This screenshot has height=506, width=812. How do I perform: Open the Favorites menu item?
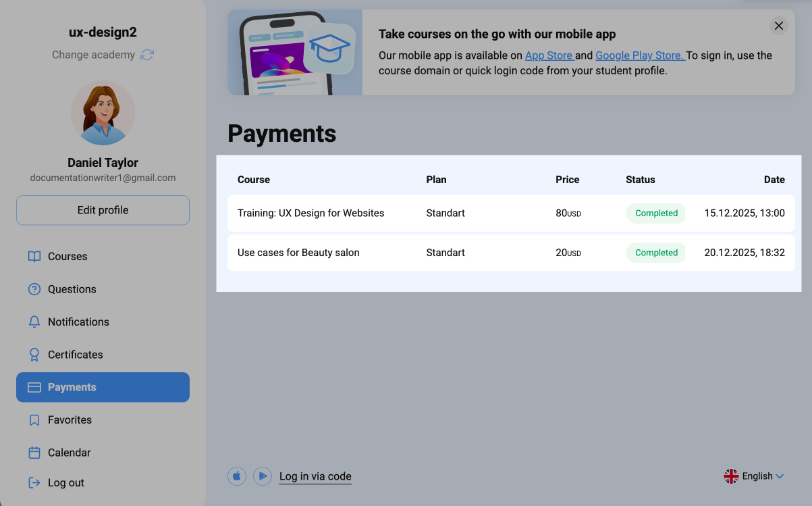pyautogui.click(x=70, y=420)
